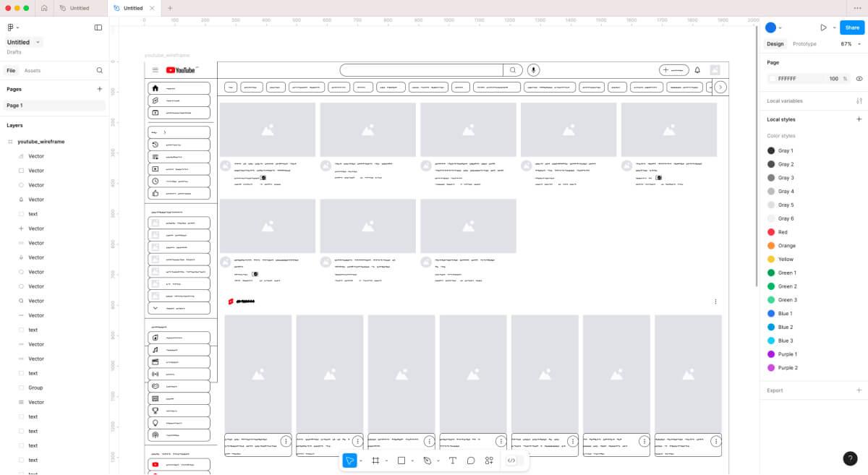Click the search magnifier in the wireframe header

pyautogui.click(x=513, y=70)
